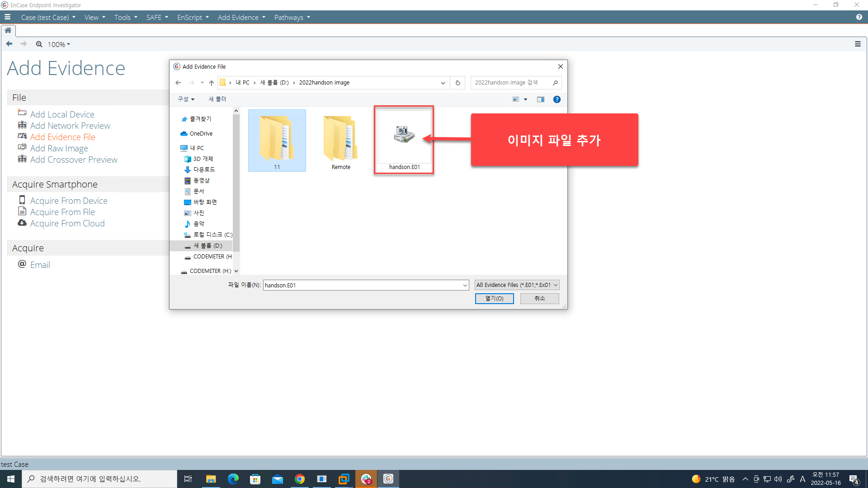Open EnCase from the taskbar
The width and height of the screenshot is (868, 488).
[388, 479]
